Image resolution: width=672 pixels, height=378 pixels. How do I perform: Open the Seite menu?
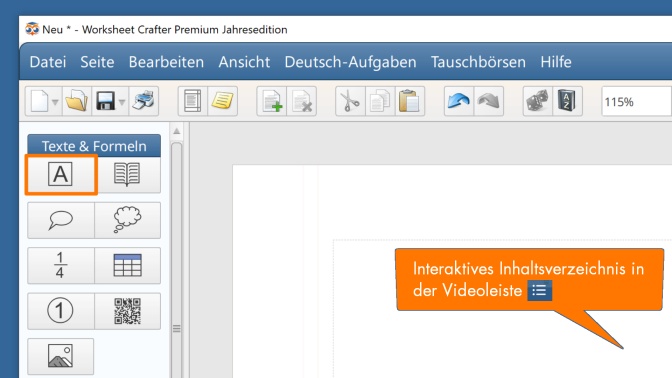coord(97,62)
